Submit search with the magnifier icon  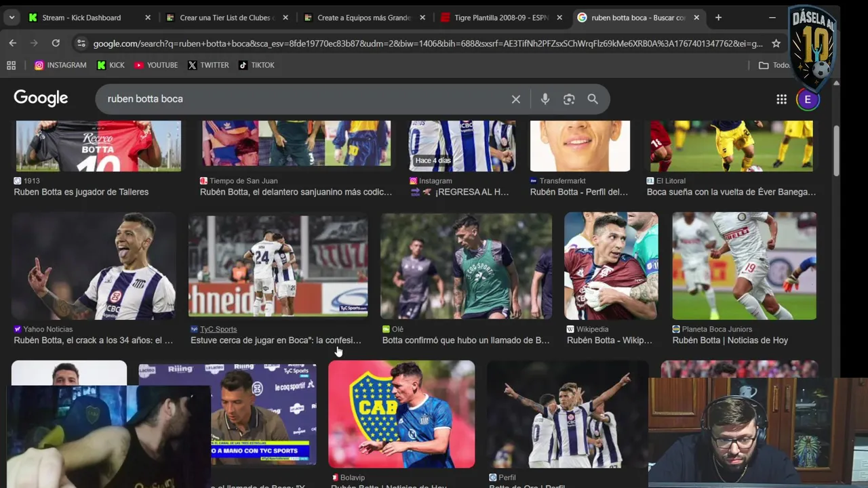[x=593, y=99]
